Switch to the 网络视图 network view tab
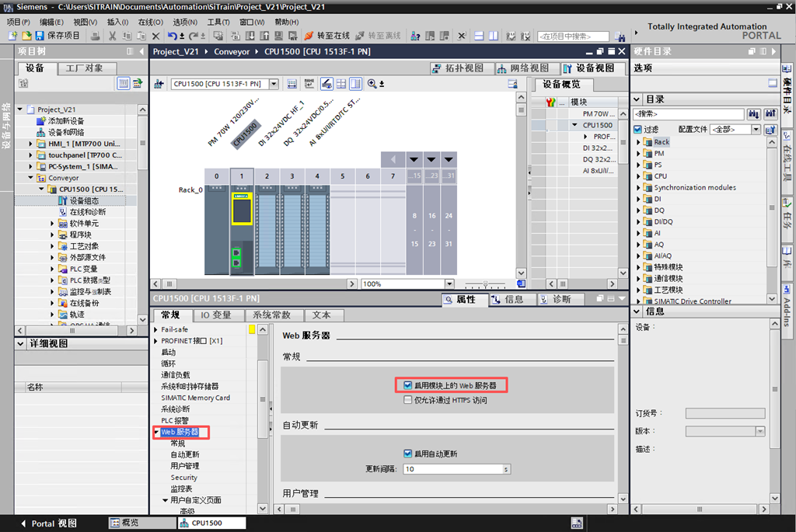The height and width of the screenshot is (532, 796). click(x=529, y=68)
